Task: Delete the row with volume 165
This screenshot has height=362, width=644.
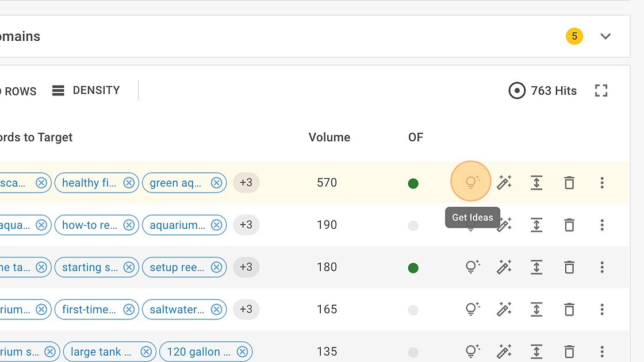Action: [x=569, y=309]
